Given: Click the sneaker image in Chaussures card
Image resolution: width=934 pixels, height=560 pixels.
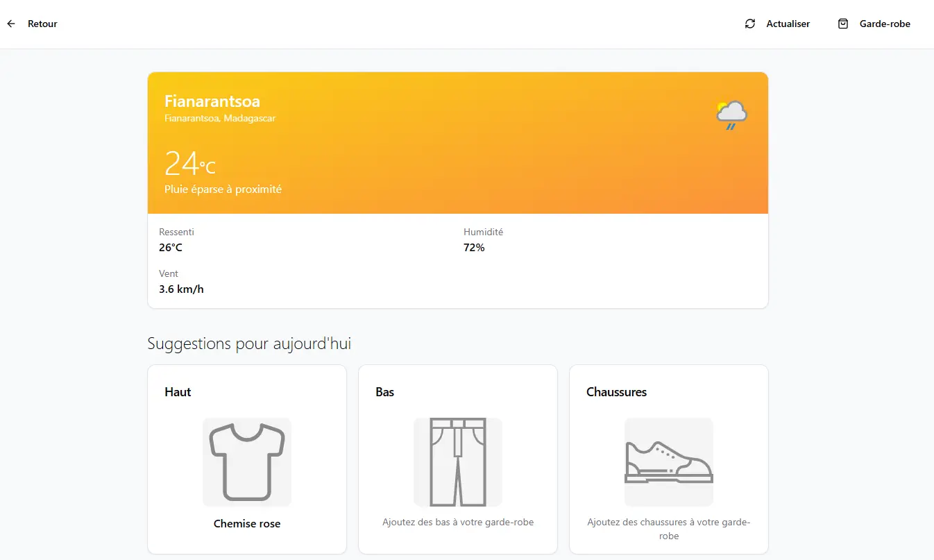Looking at the screenshot, I should (669, 462).
